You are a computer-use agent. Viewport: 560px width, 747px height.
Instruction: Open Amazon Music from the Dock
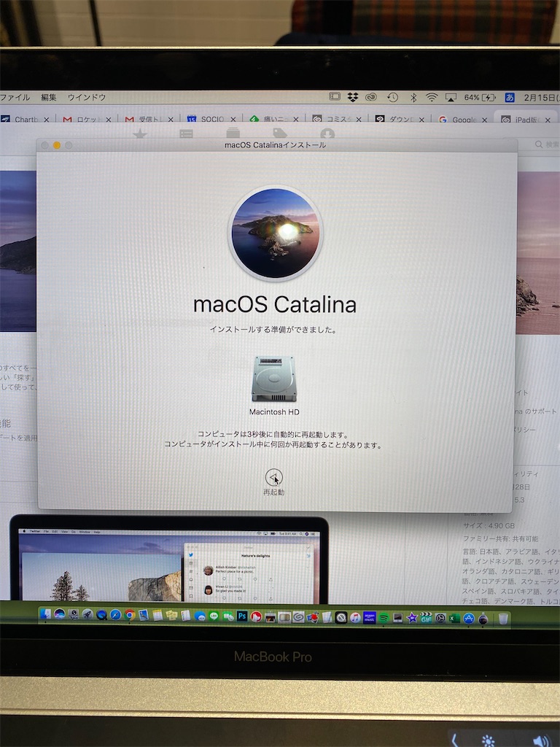click(370, 618)
